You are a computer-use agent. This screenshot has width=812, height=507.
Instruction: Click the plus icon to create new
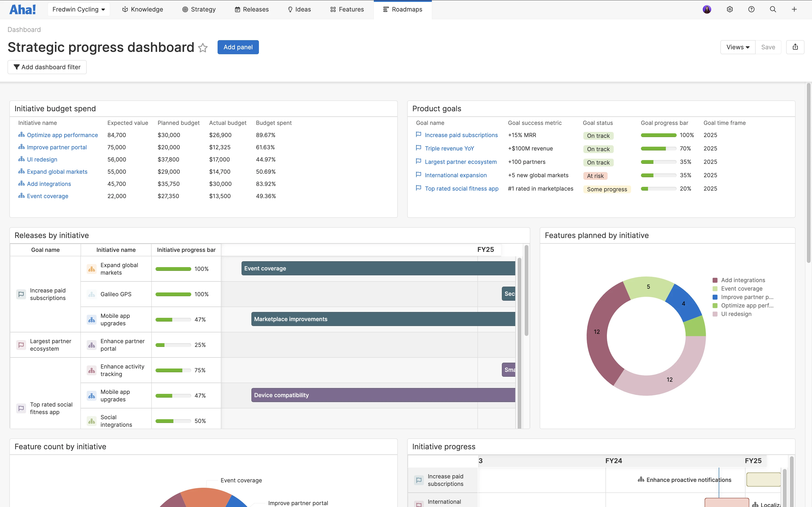(x=795, y=9)
